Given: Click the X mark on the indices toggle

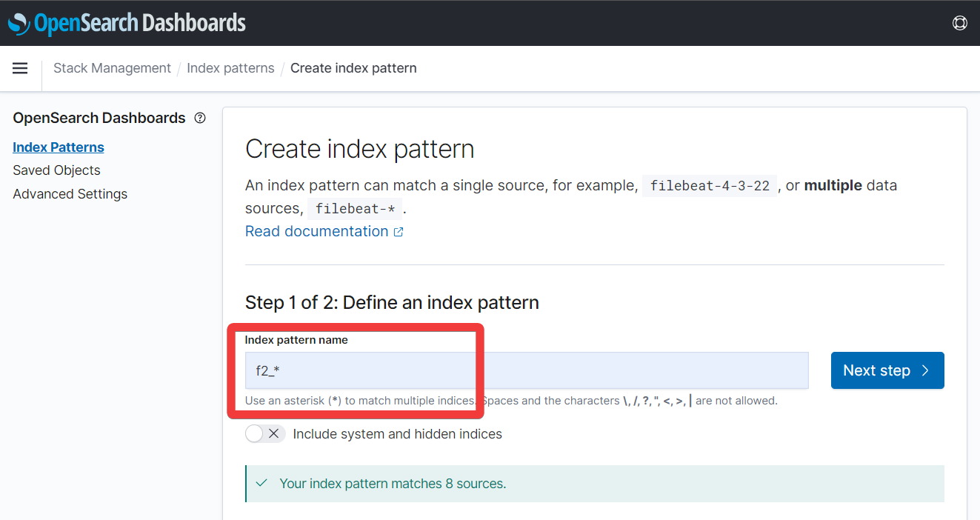Looking at the screenshot, I should click(x=273, y=433).
